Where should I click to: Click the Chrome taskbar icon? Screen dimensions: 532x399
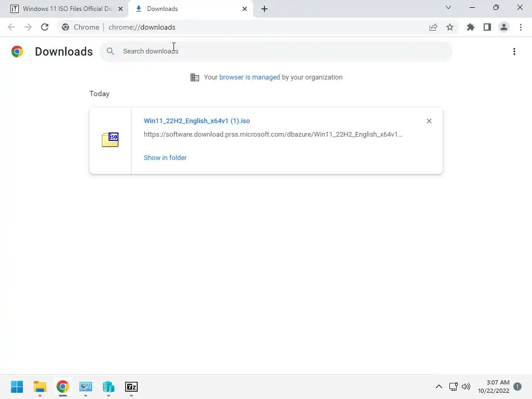point(63,387)
